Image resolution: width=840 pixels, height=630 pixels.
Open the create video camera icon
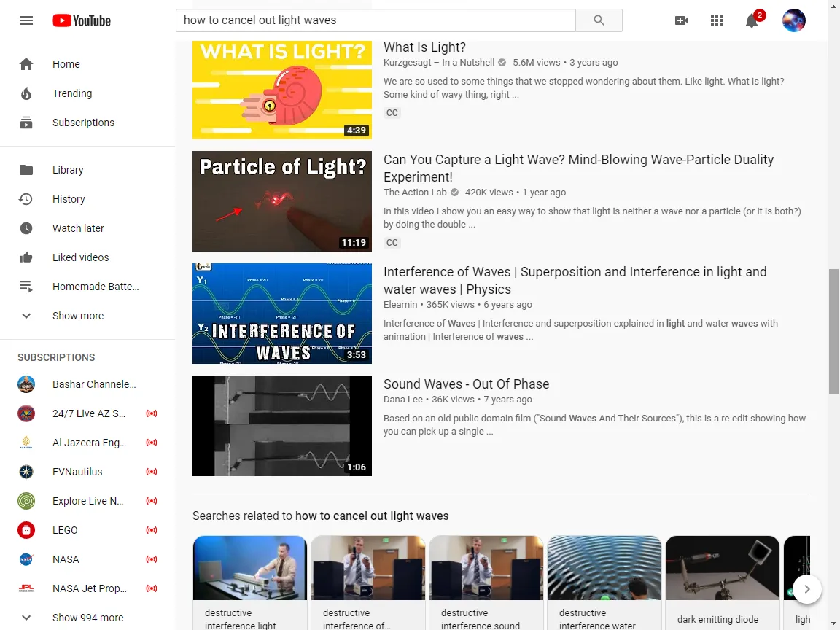[682, 20]
